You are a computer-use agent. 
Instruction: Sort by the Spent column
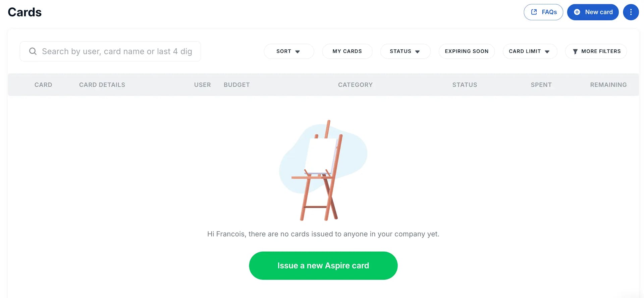(541, 85)
